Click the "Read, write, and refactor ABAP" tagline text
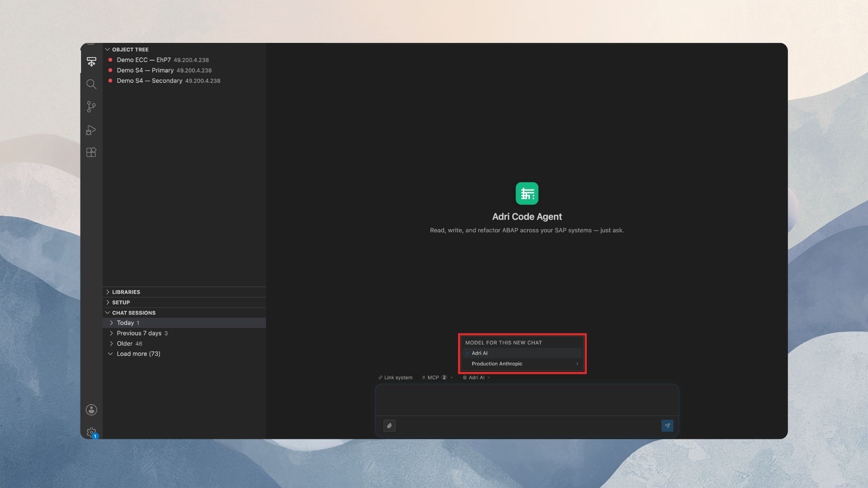The width and height of the screenshot is (868, 488). 527,230
